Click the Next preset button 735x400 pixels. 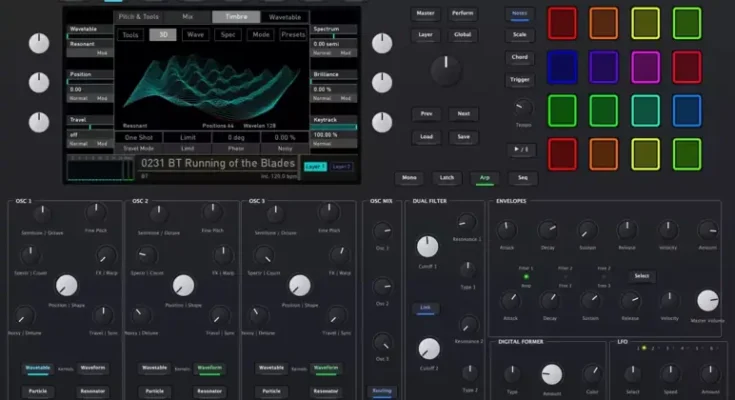click(x=463, y=114)
